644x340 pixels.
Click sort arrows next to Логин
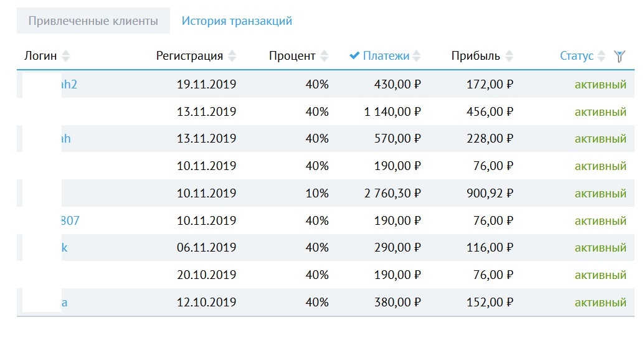(66, 56)
